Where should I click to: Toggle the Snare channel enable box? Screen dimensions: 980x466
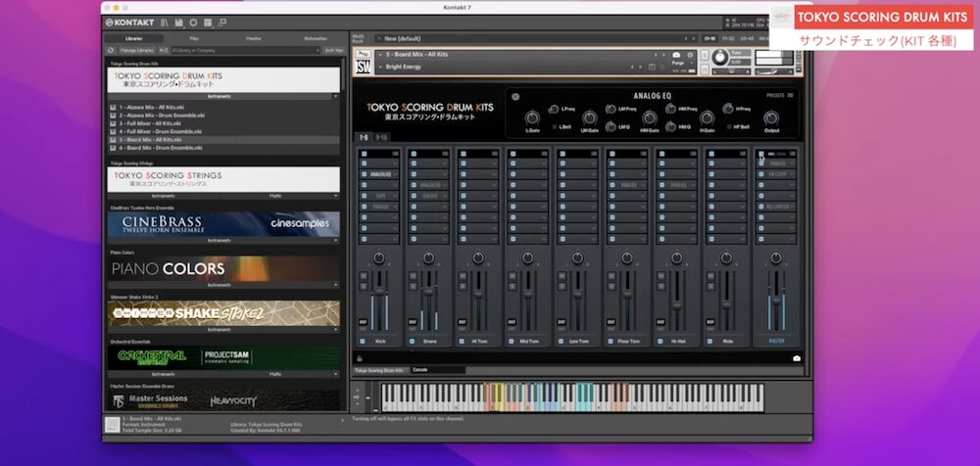413,341
